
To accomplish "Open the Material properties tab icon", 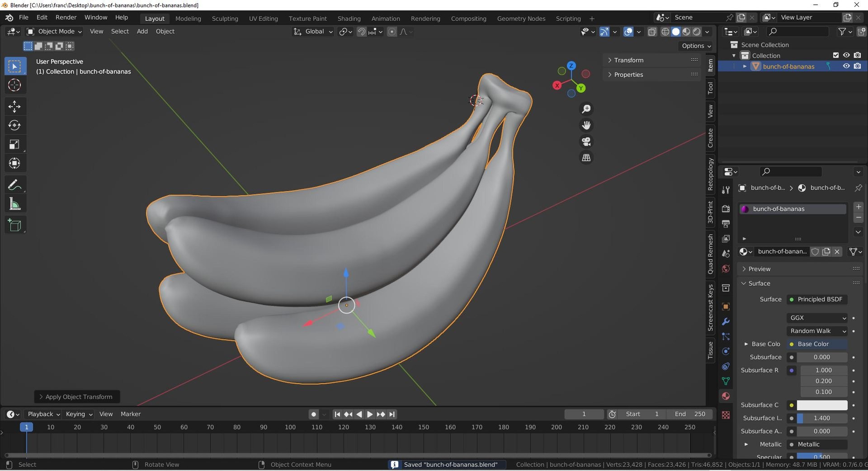I will (x=726, y=396).
